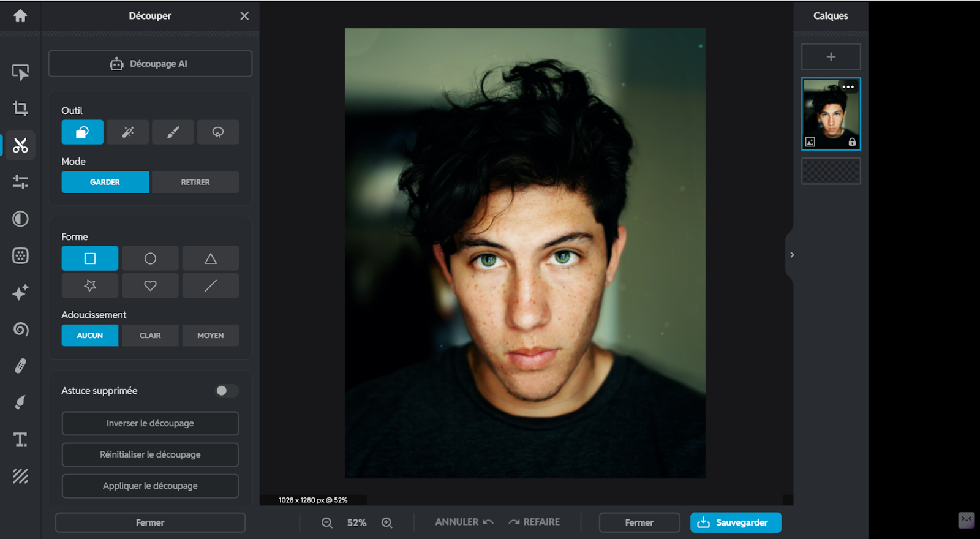Open the Effects dotted-square tool

point(20,255)
